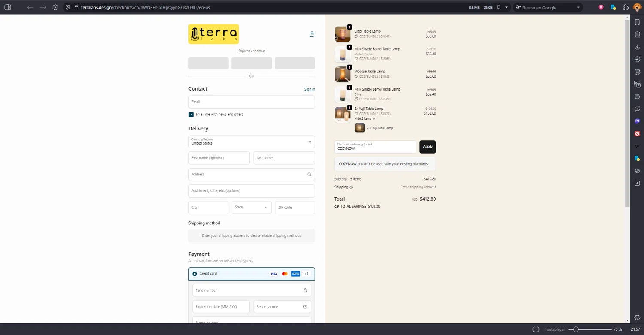Open the Country/Region dropdown
Screen dimensions: 644x335
coord(252,142)
